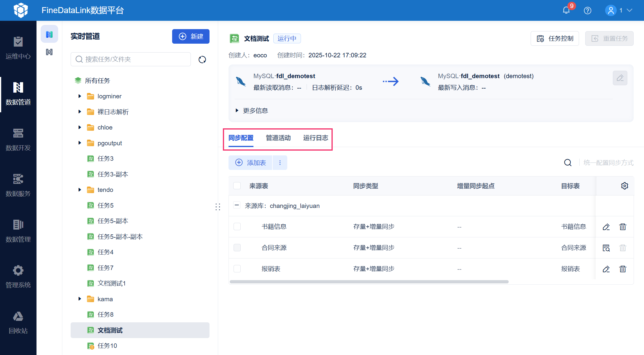Image resolution: width=644 pixels, height=355 pixels.
Task: Open the notification bell icon
Action: (x=566, y=11)
